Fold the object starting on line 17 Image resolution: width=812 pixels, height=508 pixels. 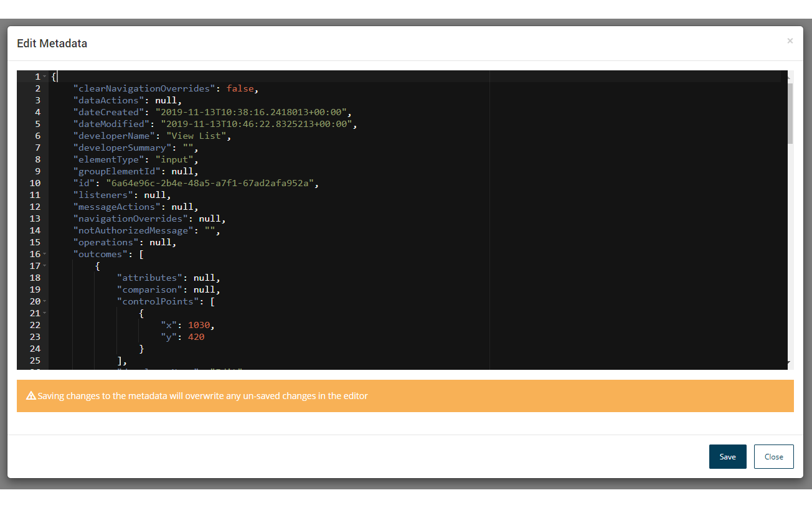pos(45,266)
